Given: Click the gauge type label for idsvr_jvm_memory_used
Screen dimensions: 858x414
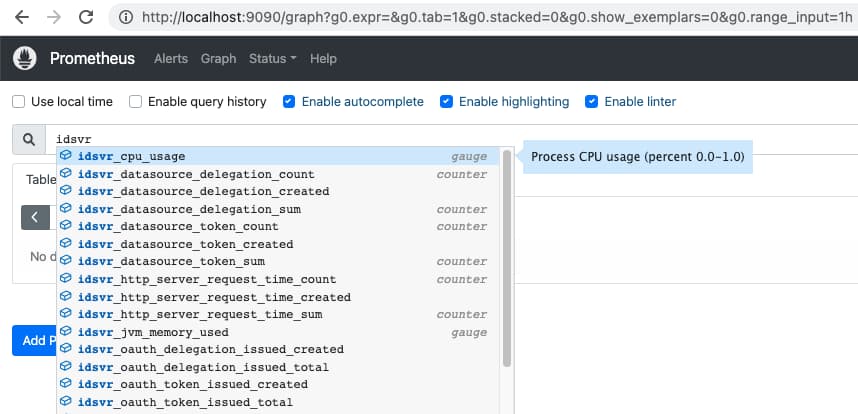Looking at the screenshot, I should click(x=469, y=333).
